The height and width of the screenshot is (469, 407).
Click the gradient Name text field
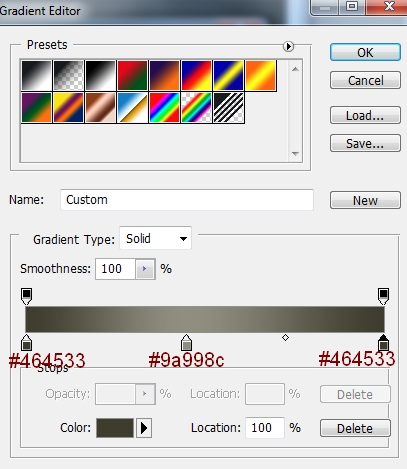point(187,200)
